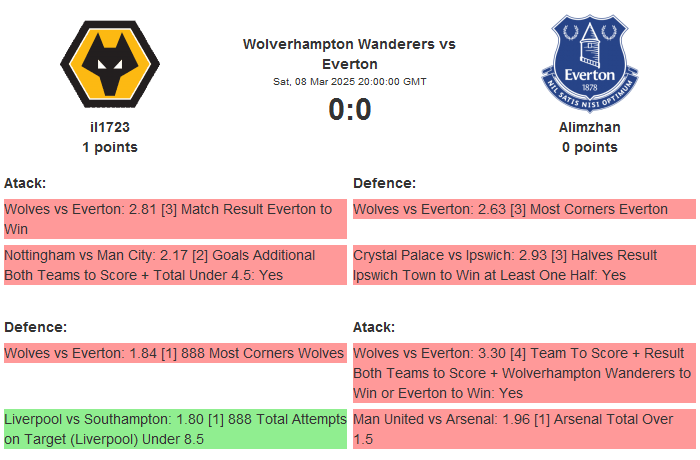This screenshot has height=460, width=700.
Task: Click the top-left Atack heading
Action: [x=25, y=183]
